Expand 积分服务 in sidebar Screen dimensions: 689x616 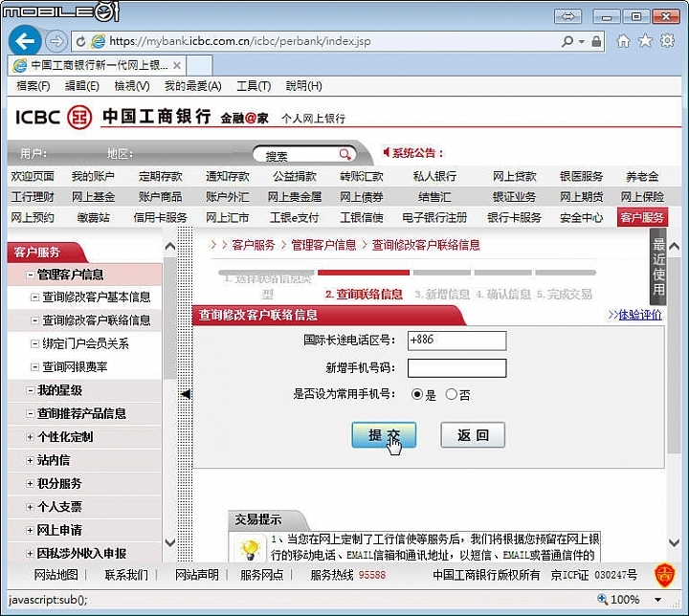[30, 484]
